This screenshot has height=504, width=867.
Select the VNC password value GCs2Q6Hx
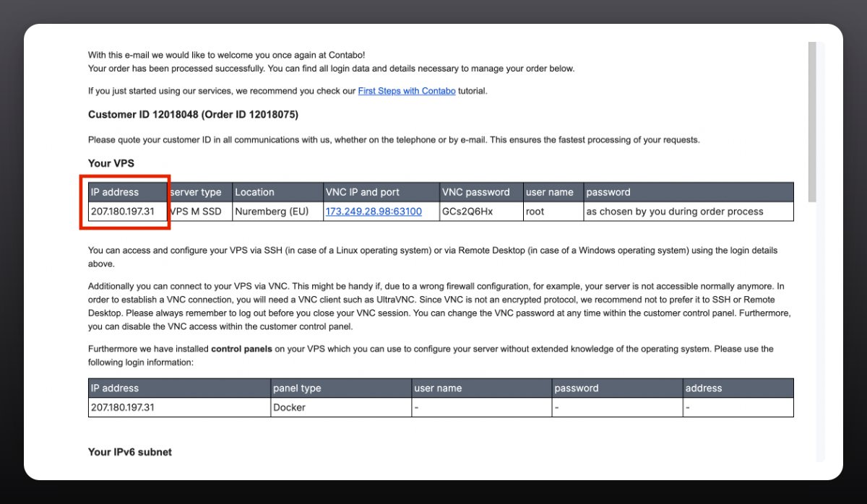pos(467,212)
